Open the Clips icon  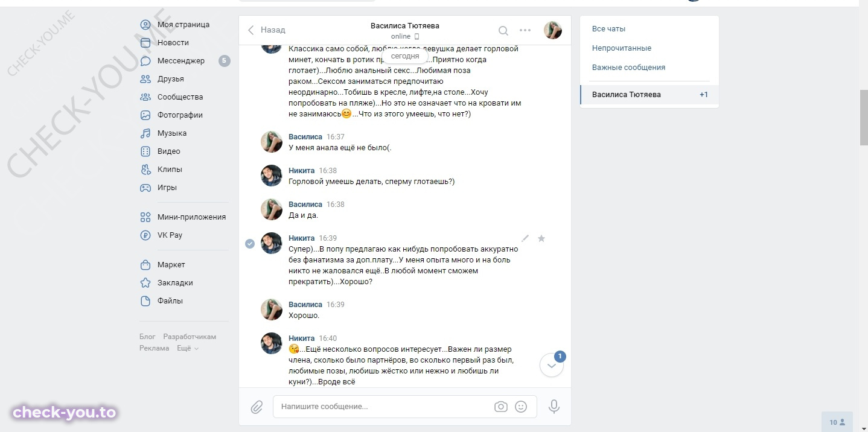(145, 170)
